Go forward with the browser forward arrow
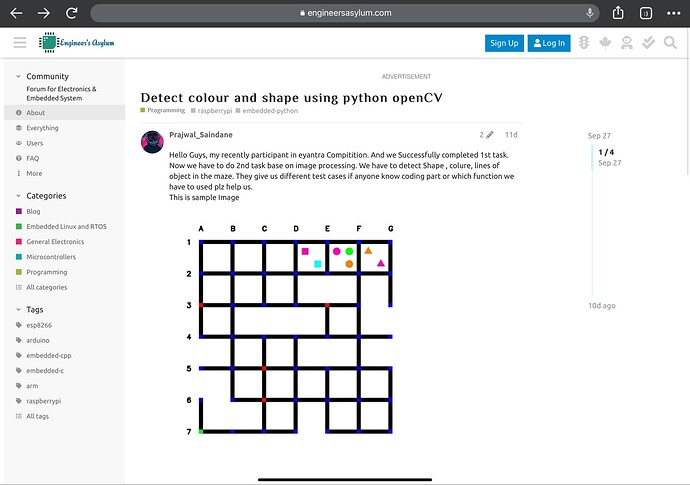Viewport: 690px width, 485px height. point(44,13)
